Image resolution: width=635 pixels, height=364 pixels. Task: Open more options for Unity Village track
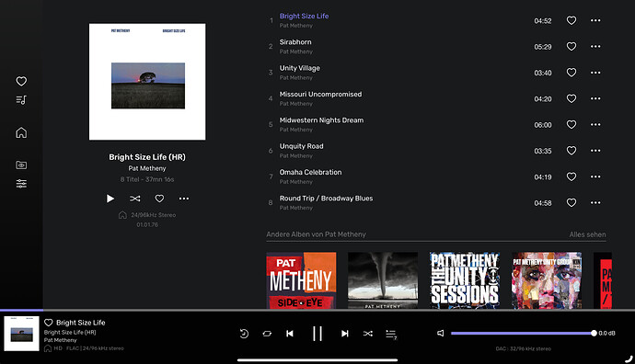click(595, 73)
